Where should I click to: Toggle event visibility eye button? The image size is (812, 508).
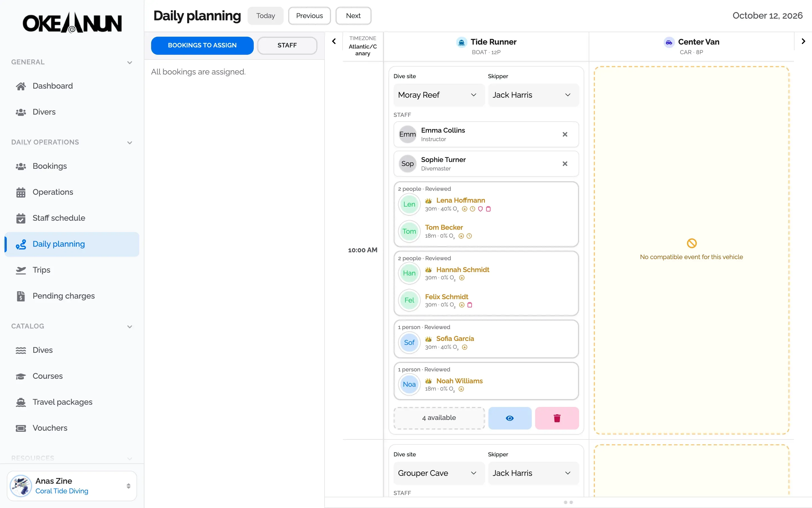[510, 418]
